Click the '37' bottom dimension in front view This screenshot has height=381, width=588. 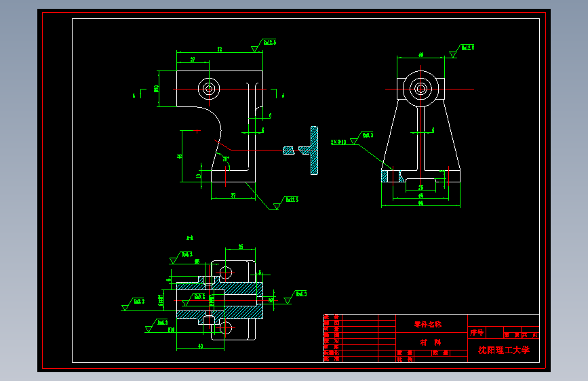[x=233, y=195]
